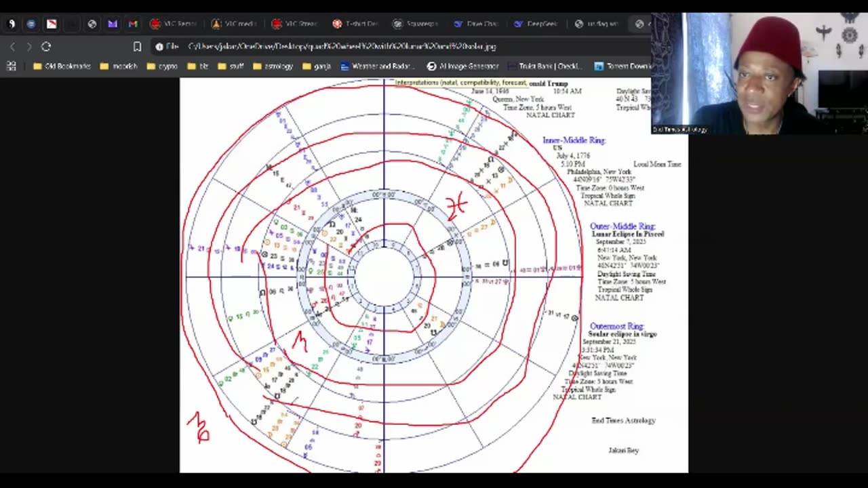Click the Outer-Middle Ring heading
868x488 pixels.
623,226
